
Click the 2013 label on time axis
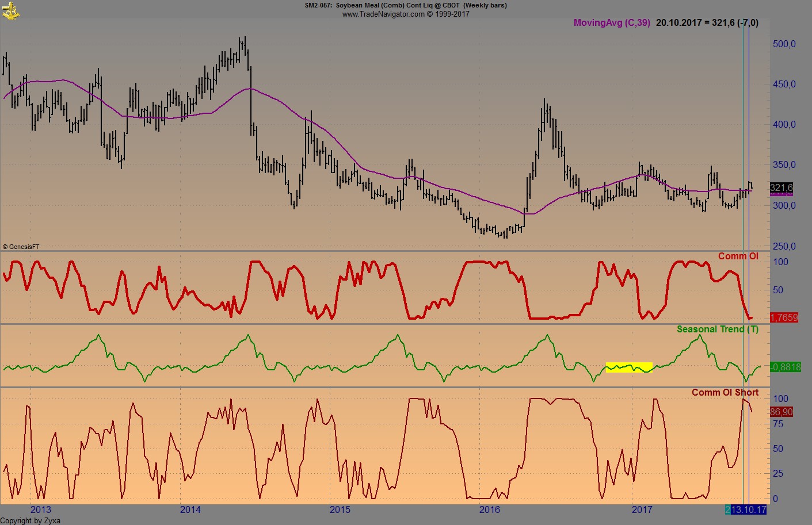pos(40,509)
